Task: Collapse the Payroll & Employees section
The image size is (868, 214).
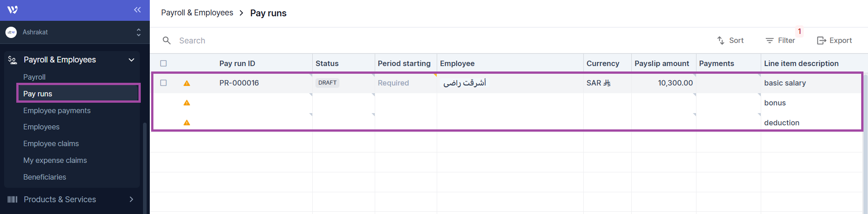Action: click(x=131, y=60)
